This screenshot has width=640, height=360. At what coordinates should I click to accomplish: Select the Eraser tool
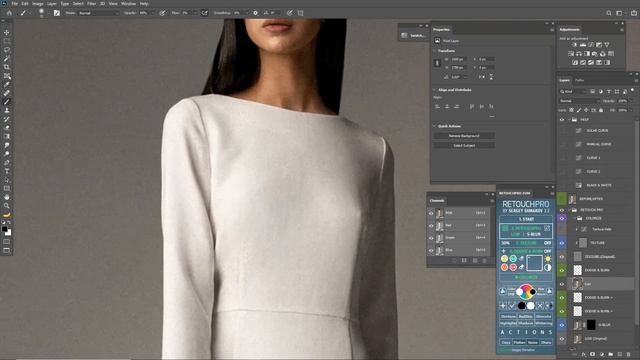(7, 128)
